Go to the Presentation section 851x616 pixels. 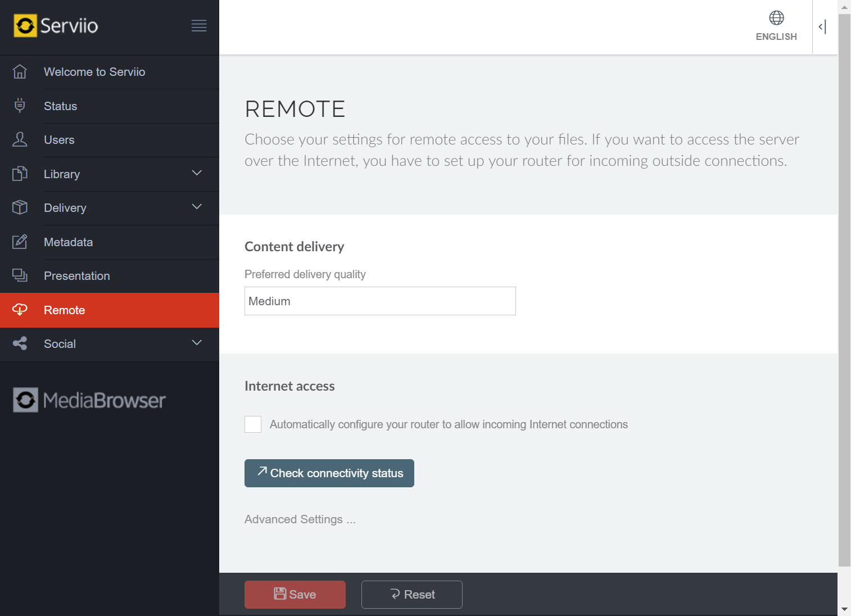point(76,276)
